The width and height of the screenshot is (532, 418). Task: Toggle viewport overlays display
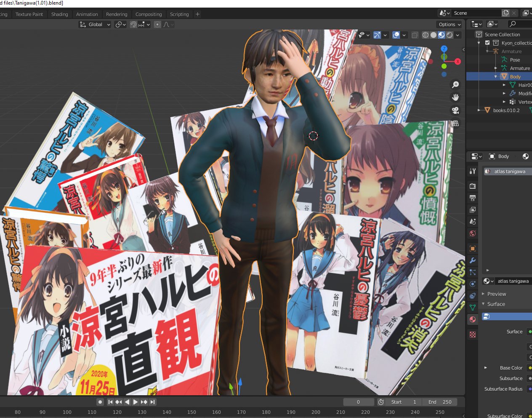coord(396,35)
